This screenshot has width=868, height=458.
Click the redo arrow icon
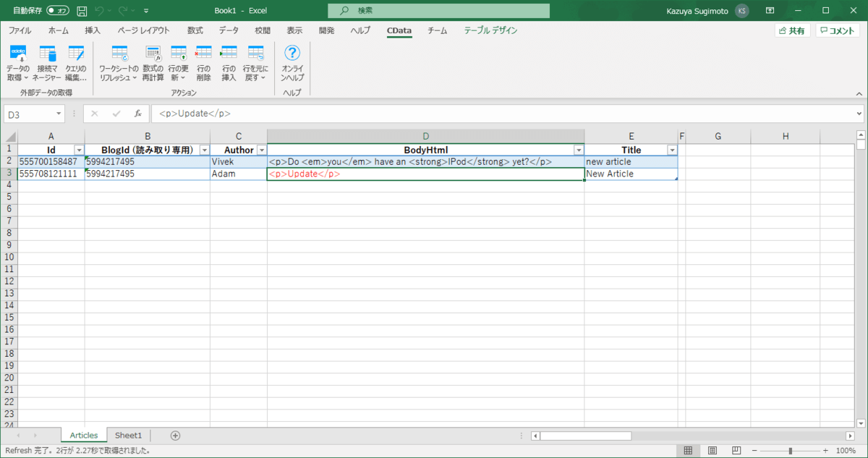tap(122, 11)
